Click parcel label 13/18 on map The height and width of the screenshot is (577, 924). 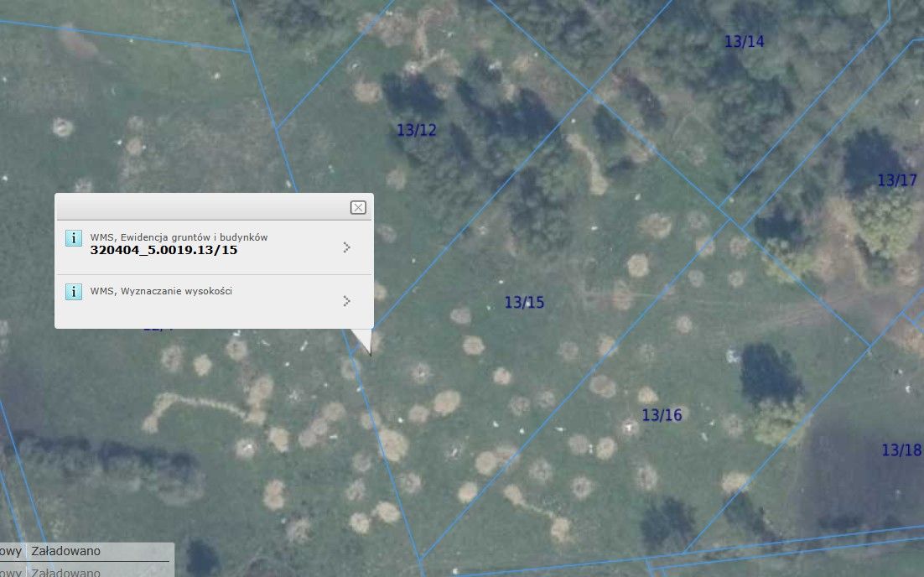coord(901,450)
